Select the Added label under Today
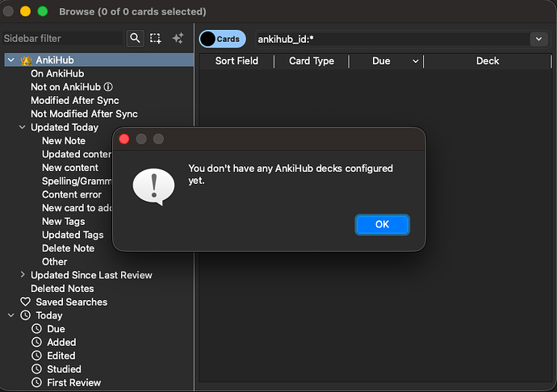The image size is (557, 392). tap(61, 342)
